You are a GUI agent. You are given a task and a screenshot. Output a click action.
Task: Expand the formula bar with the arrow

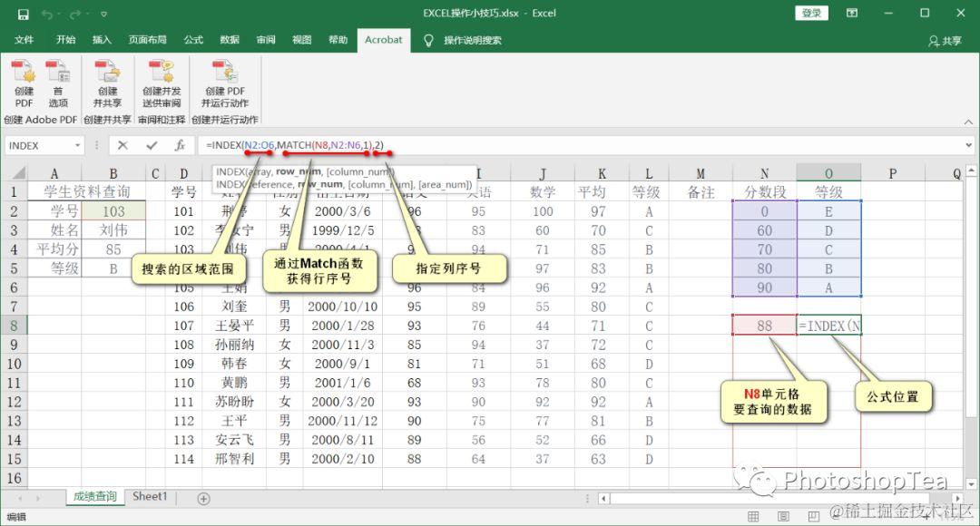968,145
